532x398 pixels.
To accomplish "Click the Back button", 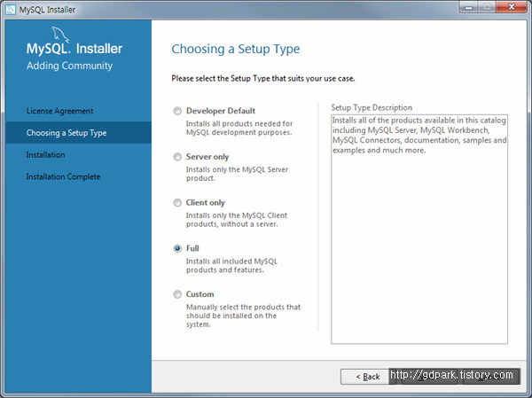I will pyautogui.click(x=367, y=377).
